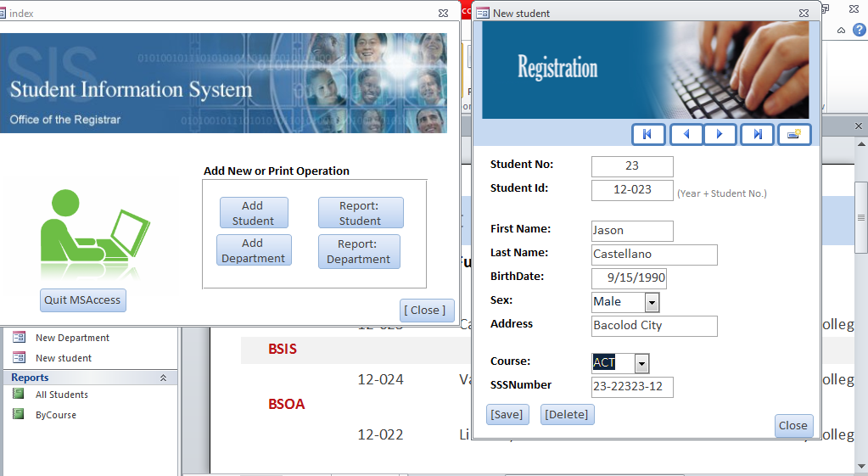Click the Reports group header
Viewport: 868px width, 476px height.
[x=90, y=378]
